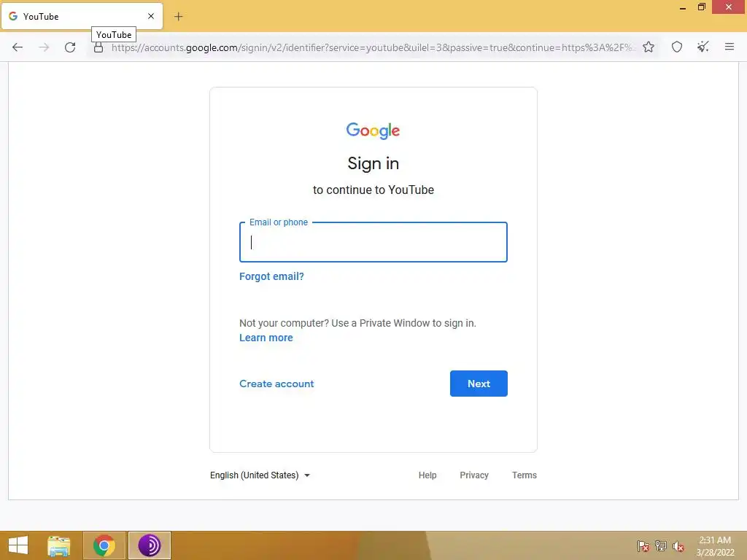Restore down the browser window
Viewport: 747px width, 560px height.
[701, 7]
